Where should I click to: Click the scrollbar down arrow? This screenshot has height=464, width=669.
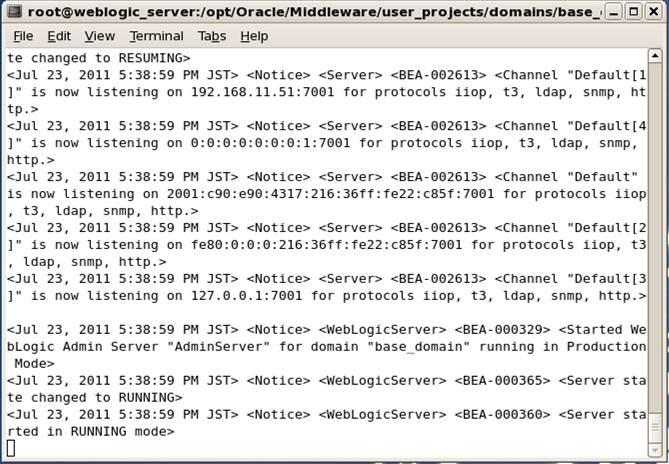pos(654,450)
